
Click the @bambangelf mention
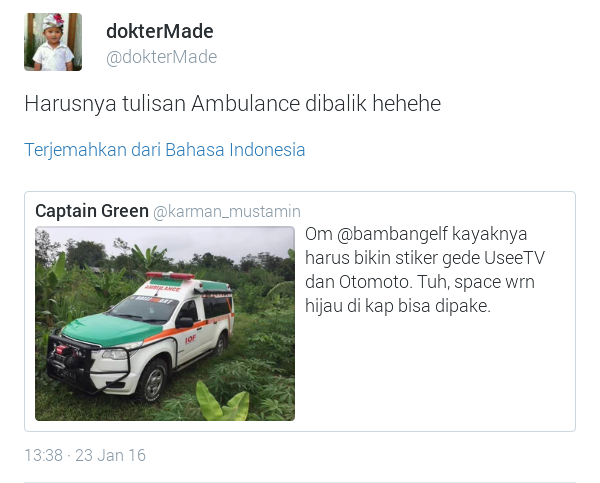pyautogui.click(x=392, y=234)
